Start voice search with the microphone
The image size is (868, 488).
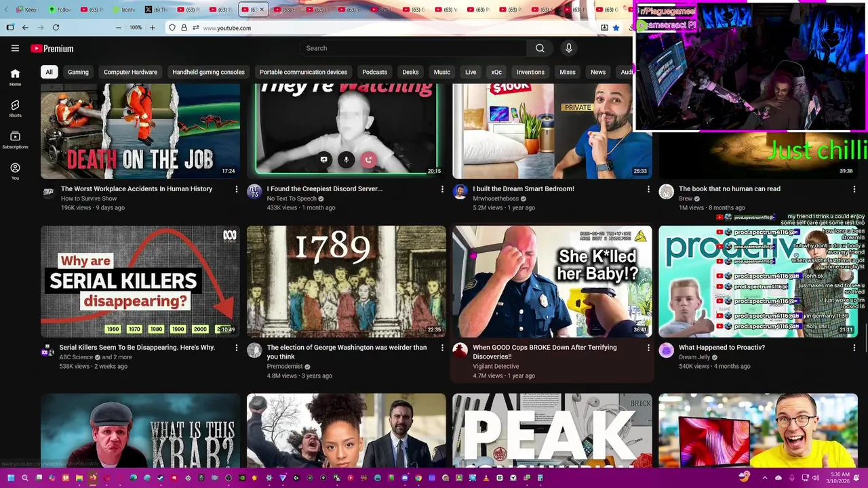(x=568, y=48)
